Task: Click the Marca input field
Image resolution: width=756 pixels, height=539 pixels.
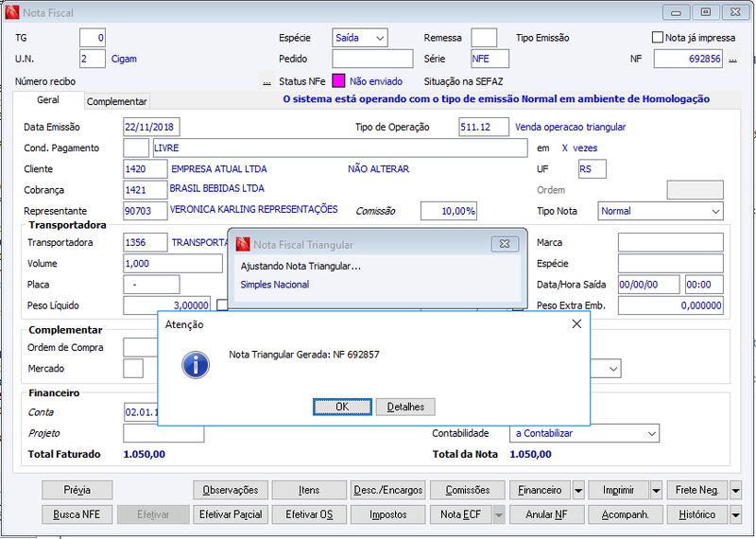Action: coord(671,242)
